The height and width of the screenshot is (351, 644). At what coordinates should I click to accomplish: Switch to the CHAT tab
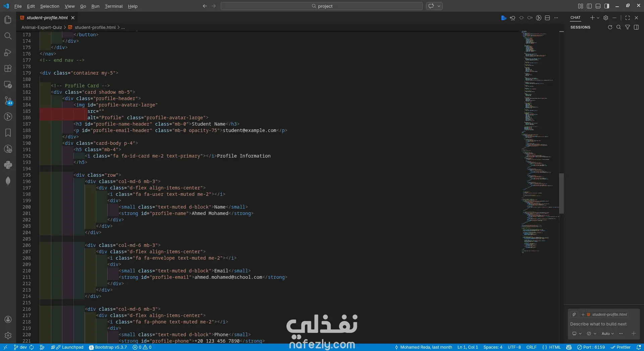[575, 18]
